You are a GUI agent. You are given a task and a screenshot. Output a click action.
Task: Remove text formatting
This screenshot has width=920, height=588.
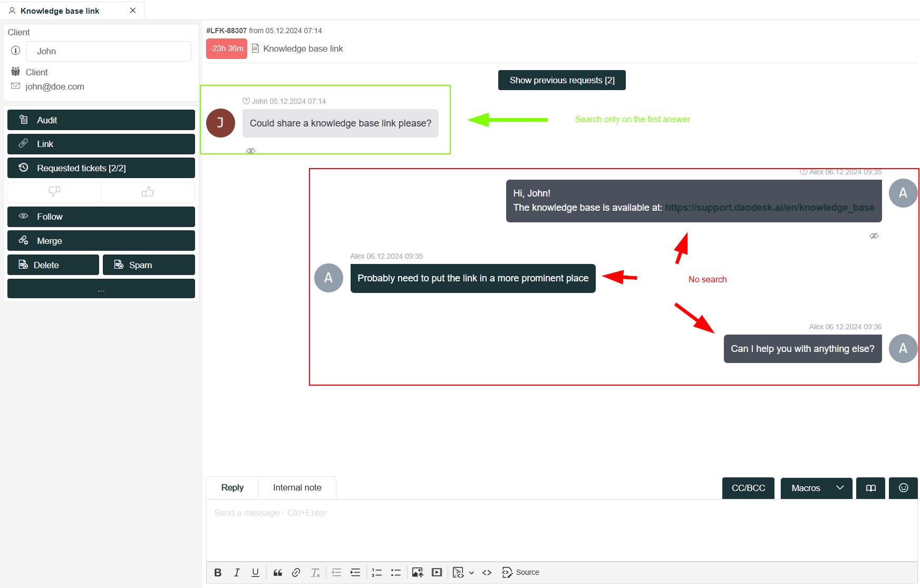(315, 572)
